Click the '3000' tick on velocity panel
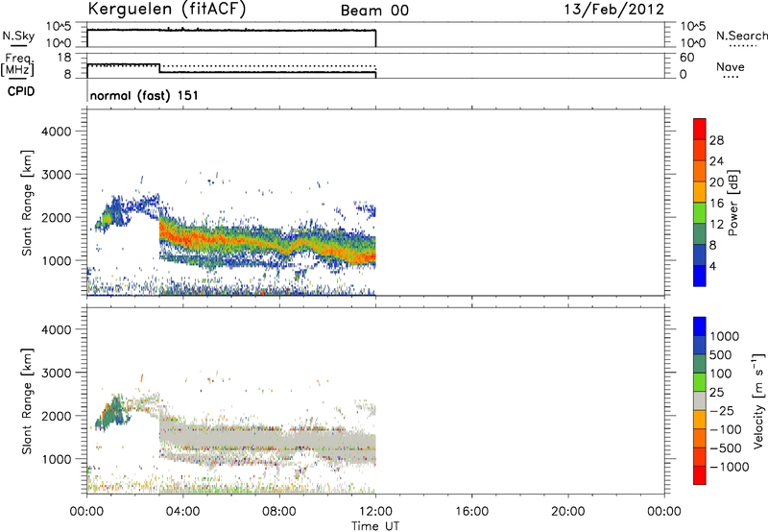The height and width of the screenshot is (532, 768). click(x=56, y=373)
